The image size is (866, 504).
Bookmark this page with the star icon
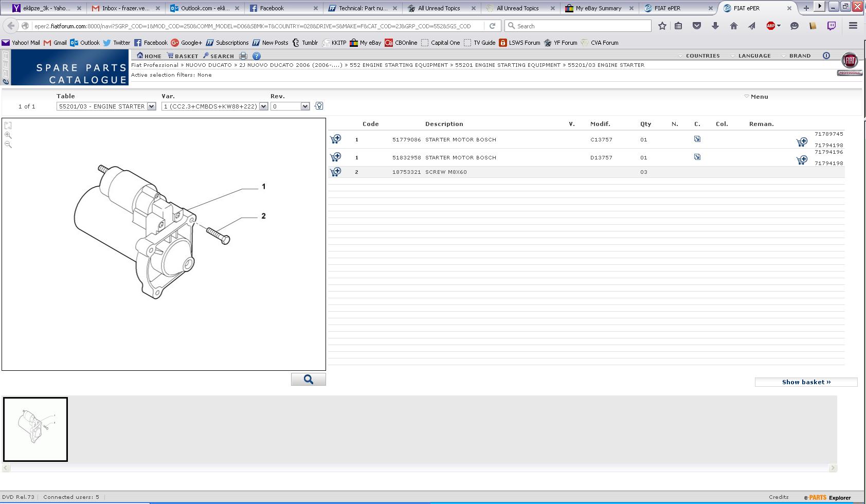coord(662,26)
